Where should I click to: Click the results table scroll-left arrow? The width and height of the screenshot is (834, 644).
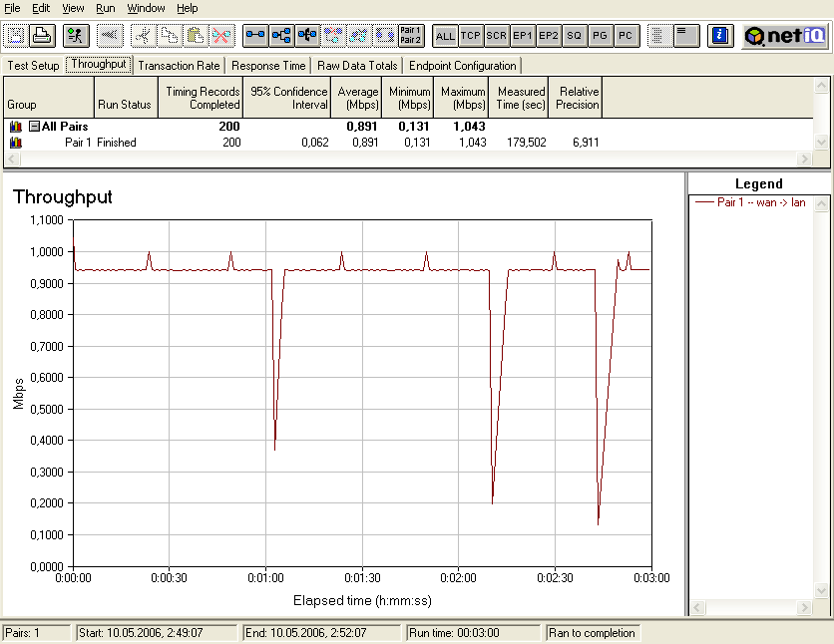tap(12, 159)
